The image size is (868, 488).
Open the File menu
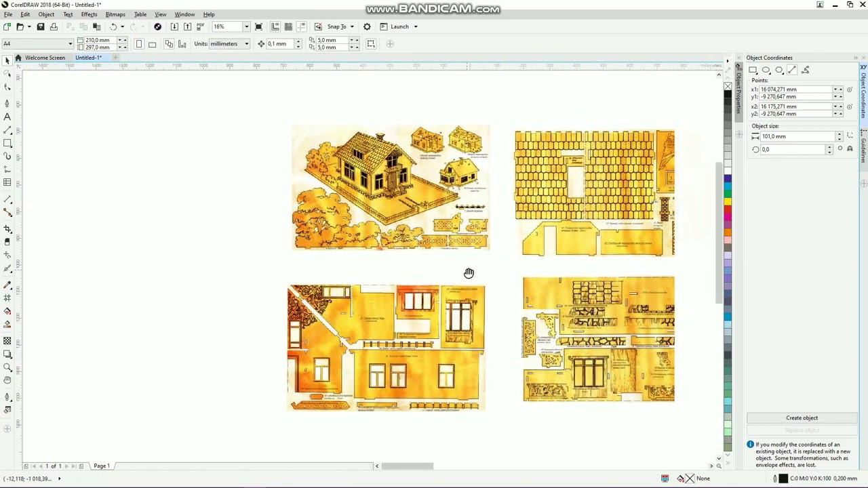tap(8, 14)
